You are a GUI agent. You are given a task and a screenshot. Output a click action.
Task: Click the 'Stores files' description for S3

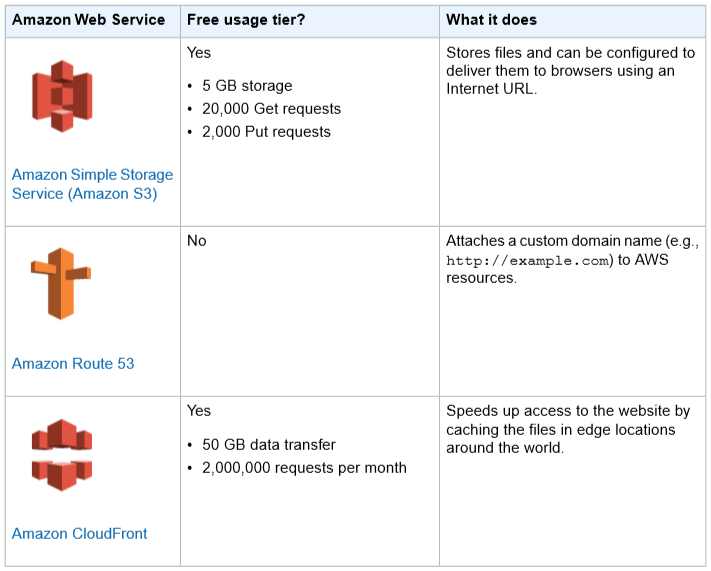(570, 71)
